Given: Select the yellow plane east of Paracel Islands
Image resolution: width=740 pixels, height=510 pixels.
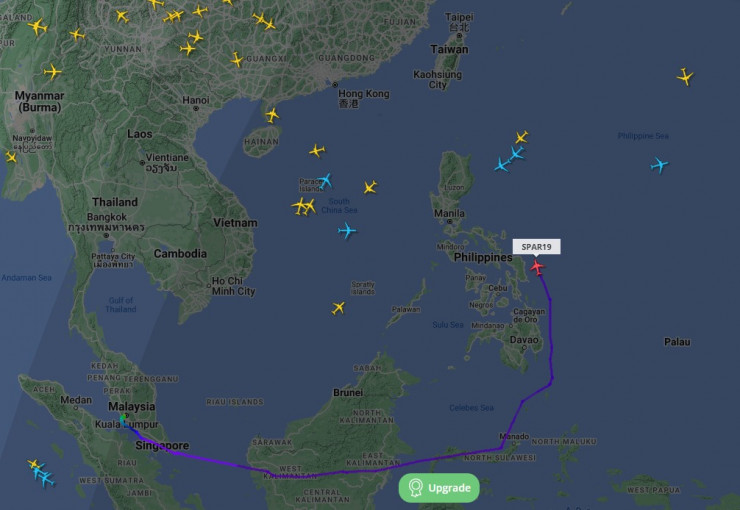Looking at the screenshot, I should tap(370, 187).
